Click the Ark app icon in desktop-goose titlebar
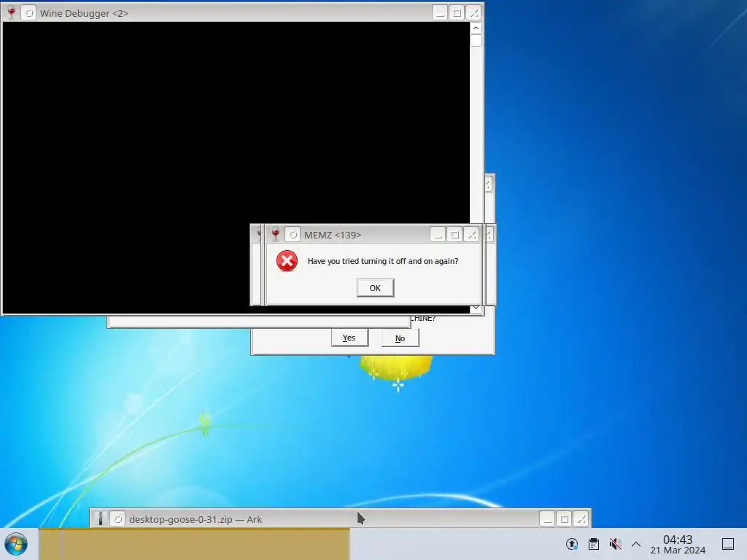 (x=100, y=519)
